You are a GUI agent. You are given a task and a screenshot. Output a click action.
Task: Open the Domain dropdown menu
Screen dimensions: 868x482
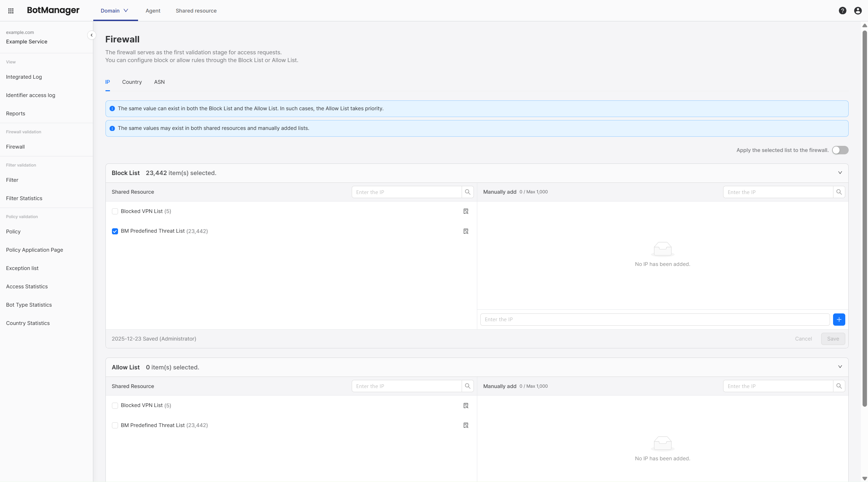point(115,11)
